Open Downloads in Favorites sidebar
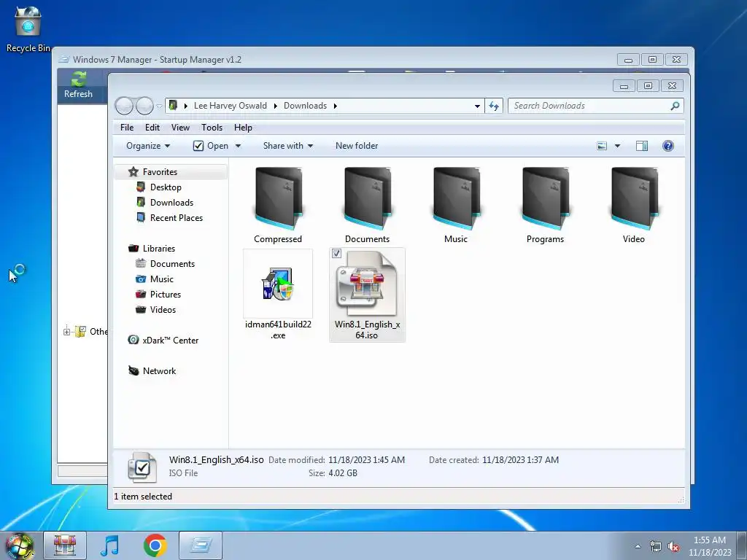The height and width of the screenshot is (560, 747). click(x=171, y=203)
